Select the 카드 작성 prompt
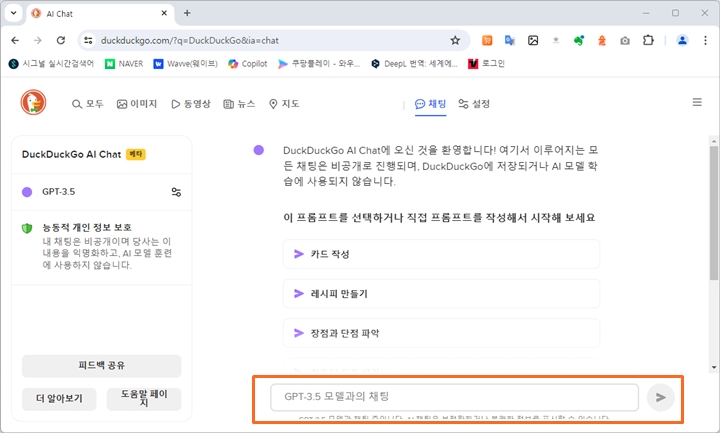This screenshot has width=720, height=433. (x=441, y=254)
